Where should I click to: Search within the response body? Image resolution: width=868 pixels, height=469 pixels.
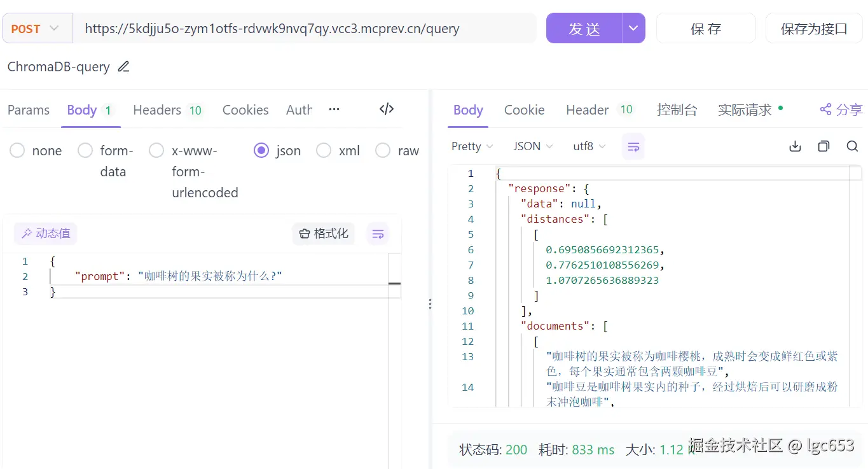tap(853, 146)
